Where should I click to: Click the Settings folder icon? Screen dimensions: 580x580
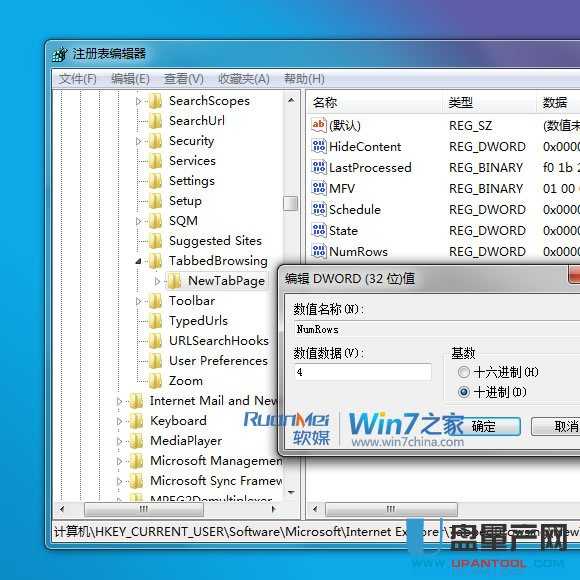coord(155,181)
